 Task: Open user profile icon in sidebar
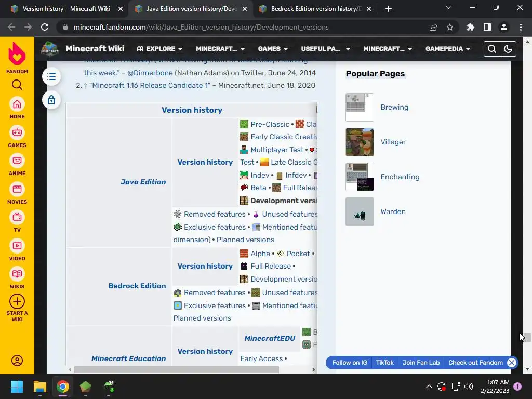tap(17, 361)
